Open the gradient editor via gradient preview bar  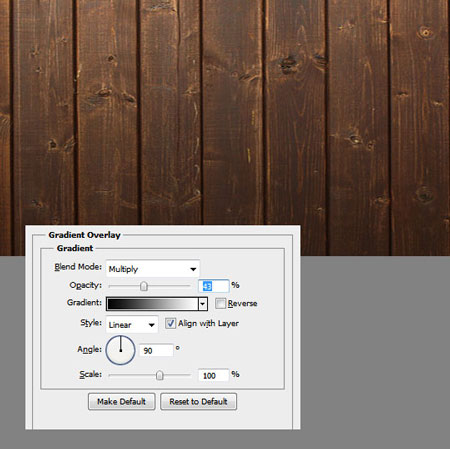click(152, 304)
